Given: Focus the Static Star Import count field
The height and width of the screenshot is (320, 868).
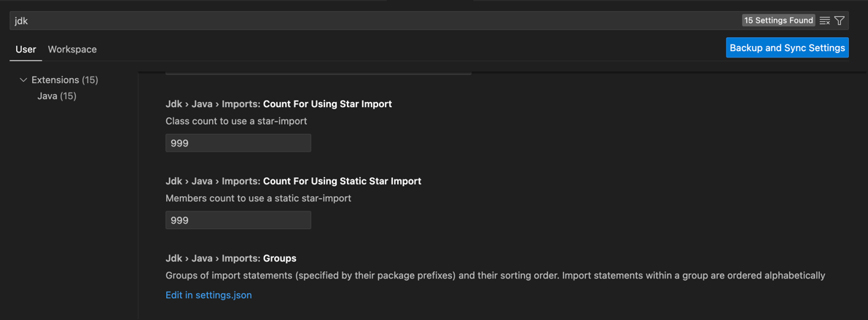Looking at the screenshot, I should (238, 220).
